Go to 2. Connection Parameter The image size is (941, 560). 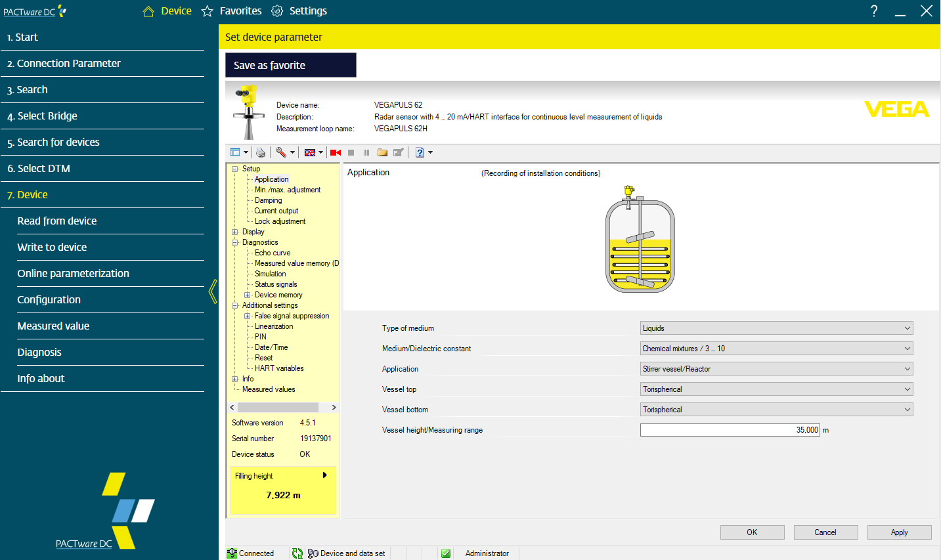102,64
